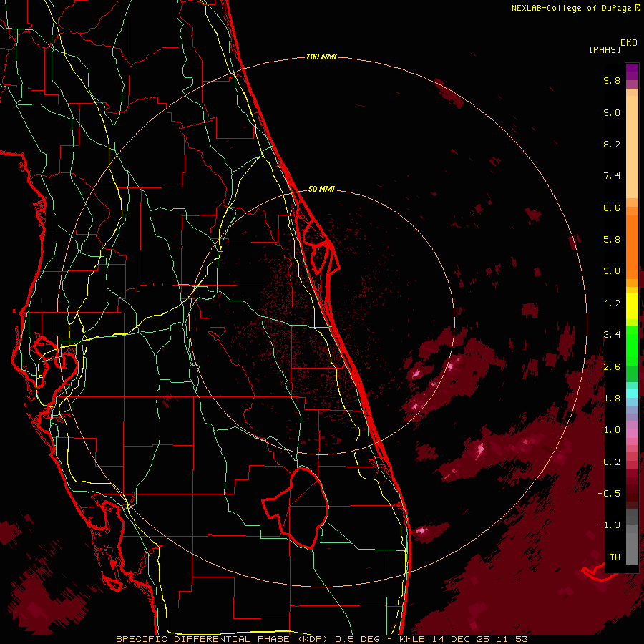Click the 5.8 value on the color scale

pyautogui.click(x=612, y=240)
